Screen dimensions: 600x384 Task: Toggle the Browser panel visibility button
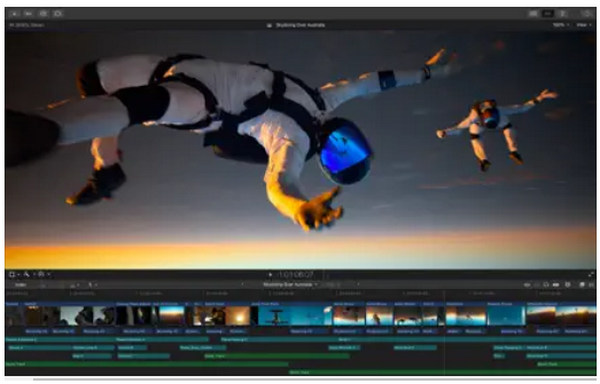[533, 14]
